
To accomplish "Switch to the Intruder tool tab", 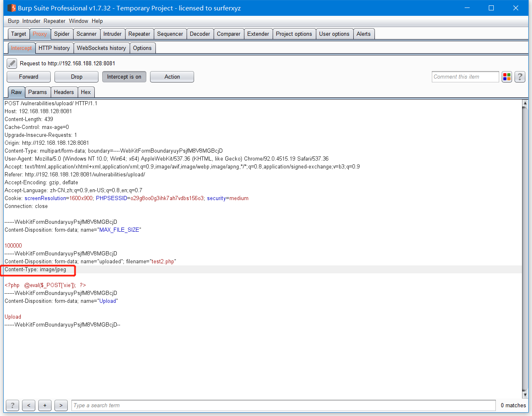I will click(113, 34).
